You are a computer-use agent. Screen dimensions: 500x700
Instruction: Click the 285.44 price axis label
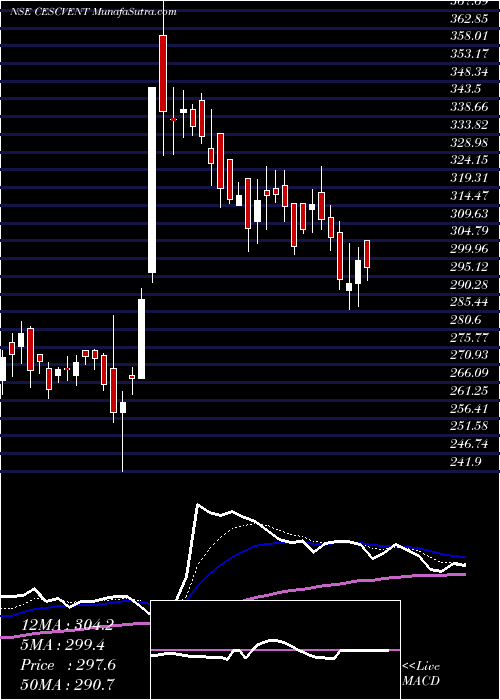(470, 302)
